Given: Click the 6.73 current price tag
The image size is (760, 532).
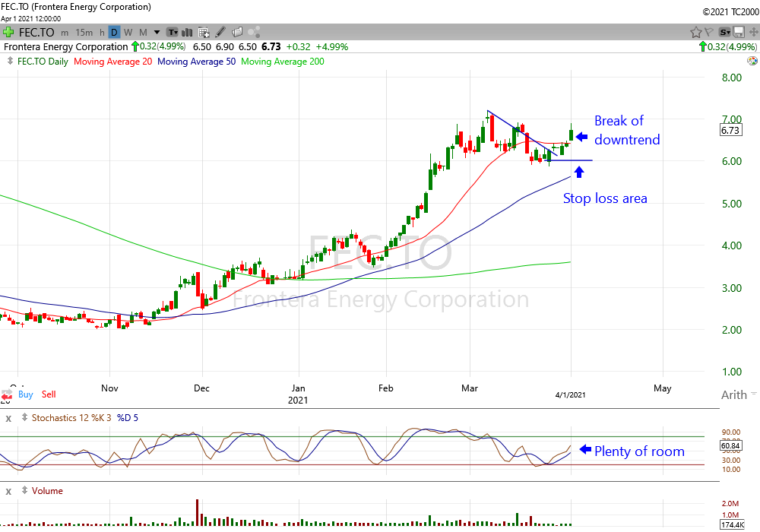Looking at the screenshot, I should 730,130.
